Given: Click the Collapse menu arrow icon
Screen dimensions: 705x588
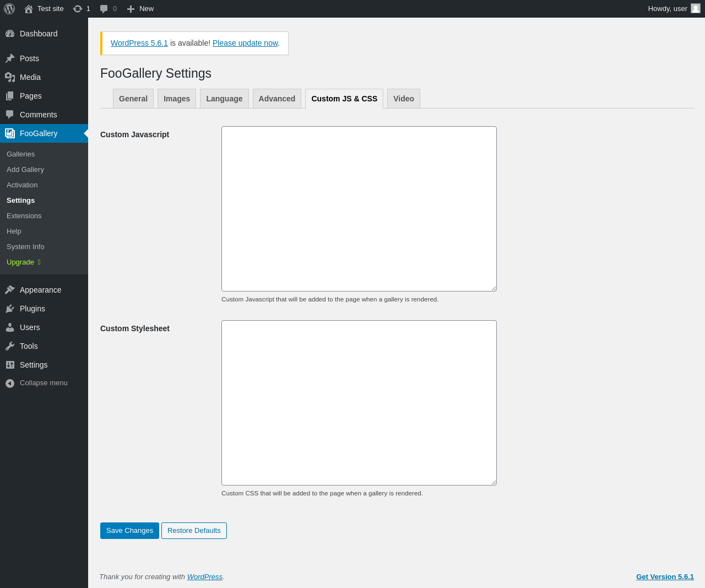Looking at the screenshot, I should point(10,383).
